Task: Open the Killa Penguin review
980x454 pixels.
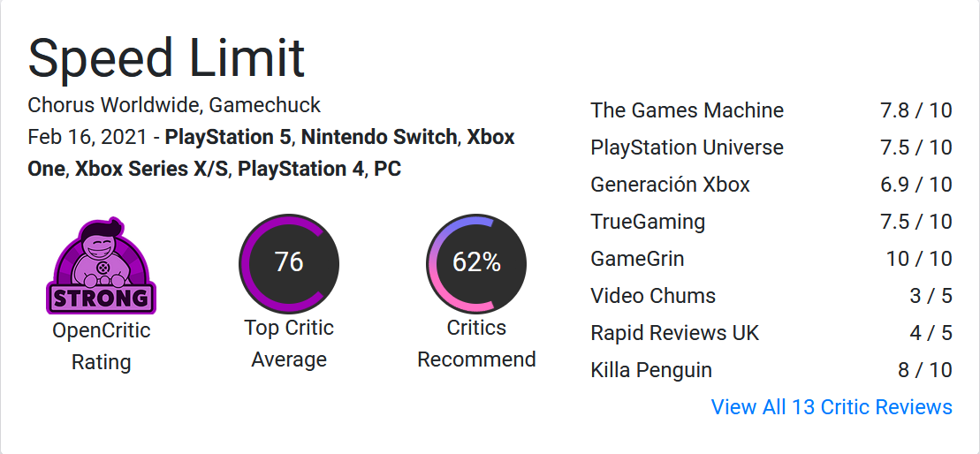Action: tap(651, 370)
